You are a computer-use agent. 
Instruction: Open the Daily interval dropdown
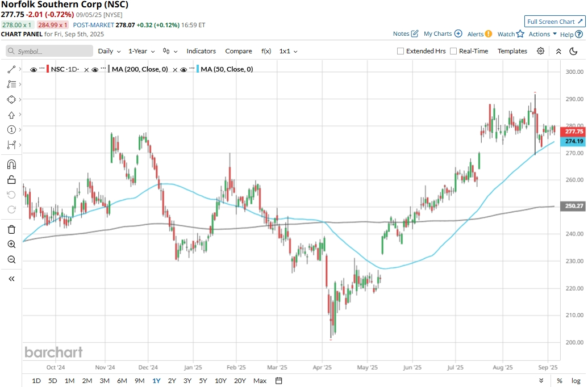click(x=109, y=51)
